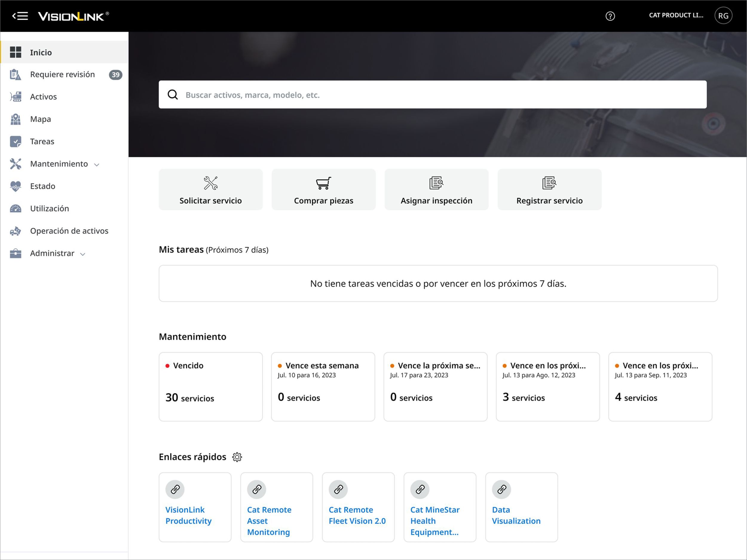The image size is (747, 560).
Task: Expand the Administrar sidebar chevron
Action: [x=83, y=254]
